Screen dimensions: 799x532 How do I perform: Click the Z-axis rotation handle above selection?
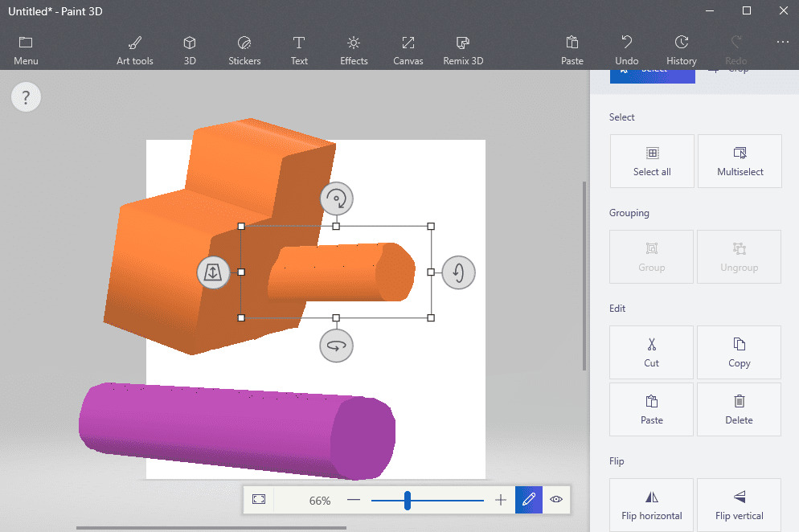(x=337, y=198)
